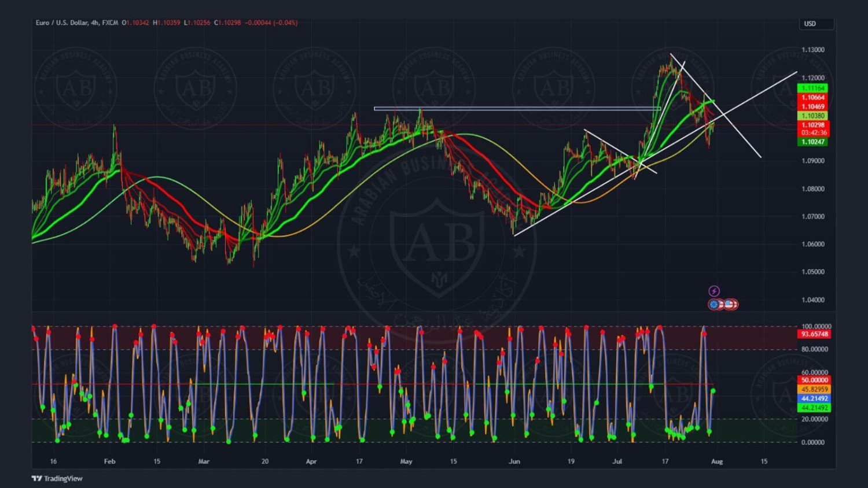Click the TradingView logo
This screenshot has width=868, height=488.
click(57, 478)
